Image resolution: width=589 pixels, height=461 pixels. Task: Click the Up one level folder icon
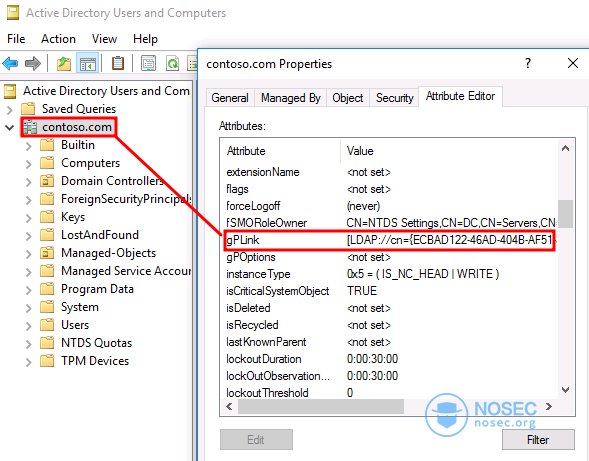pos(64,63)
